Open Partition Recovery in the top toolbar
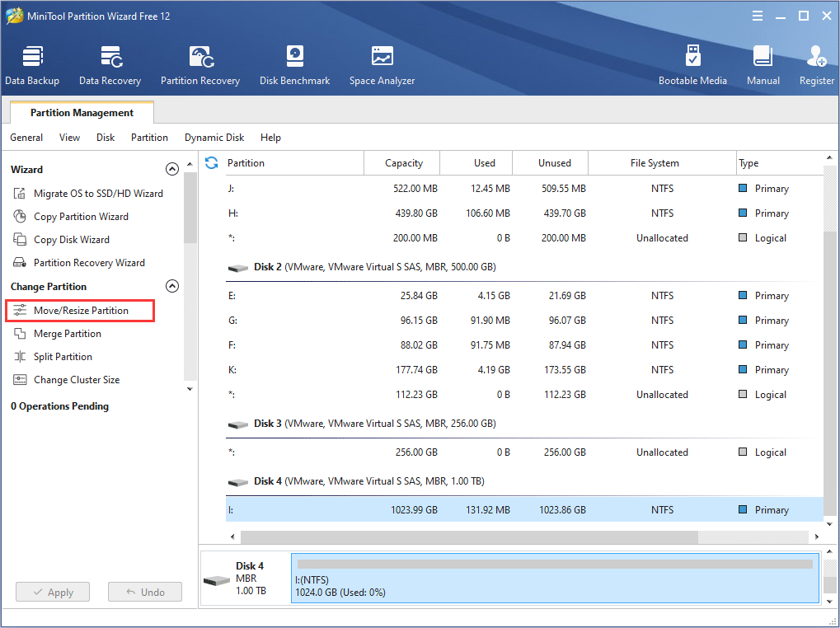This screenshot has height=628, width=840. [x=200, y=65]
